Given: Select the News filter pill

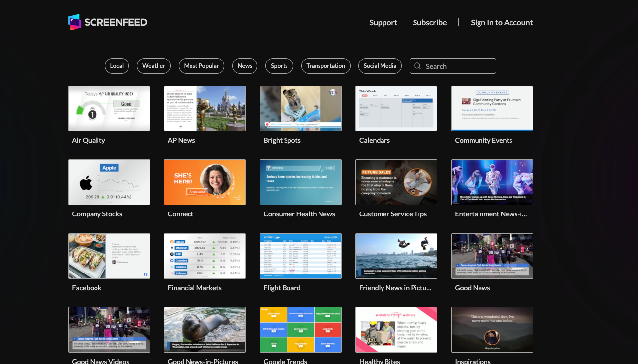Looking at the screenshot, I should coord(245,66).
